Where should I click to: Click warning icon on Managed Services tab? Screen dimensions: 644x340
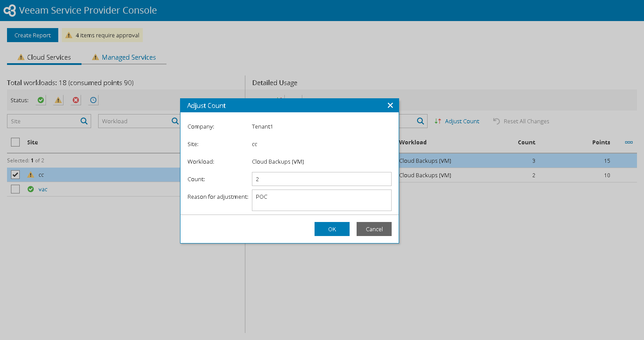[x=96, y=57]
